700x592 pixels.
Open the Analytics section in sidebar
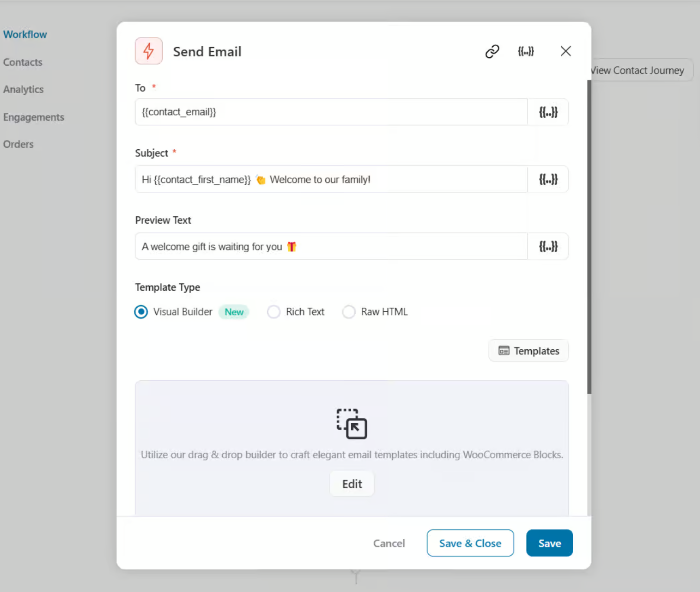tap(23, 89)
